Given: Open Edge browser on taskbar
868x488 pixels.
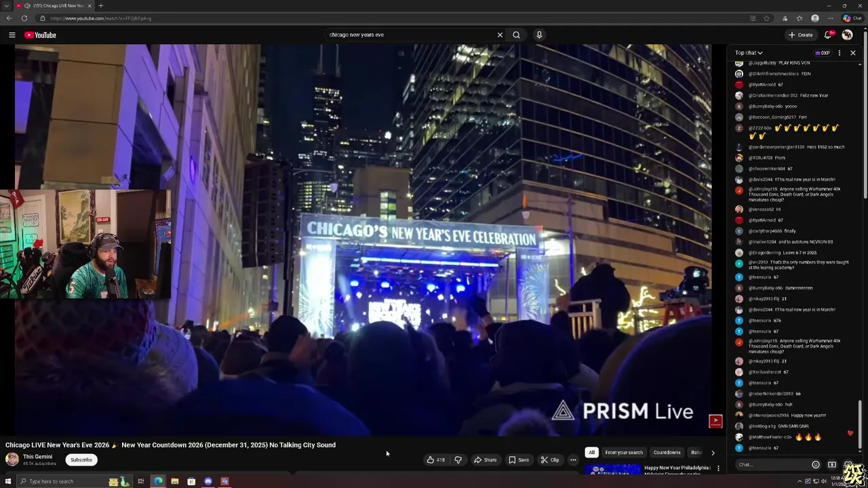Looking at the screenshot, I should [x=158, y=481].
